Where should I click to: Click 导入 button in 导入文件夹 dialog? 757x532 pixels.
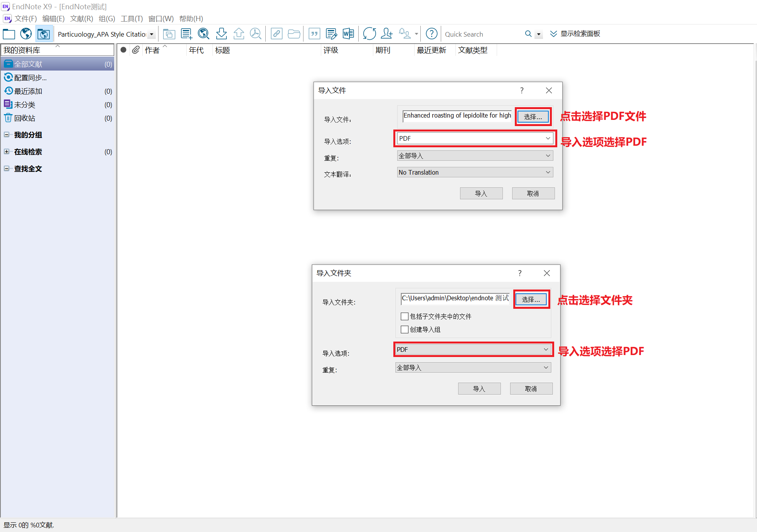tap(479, 389)
